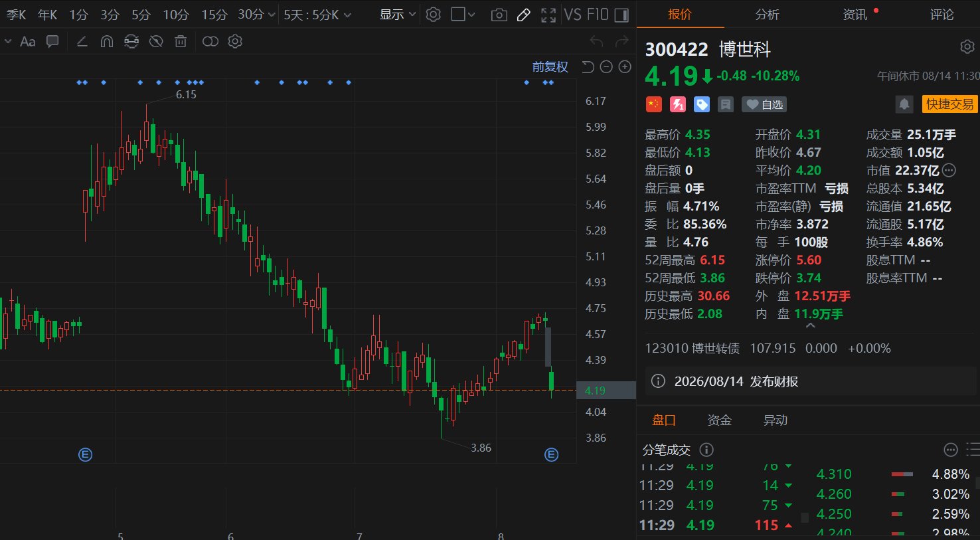This screenshot has height=540, width=980.
Task: Click the measure range tool icon
Action: pos(131,42)
